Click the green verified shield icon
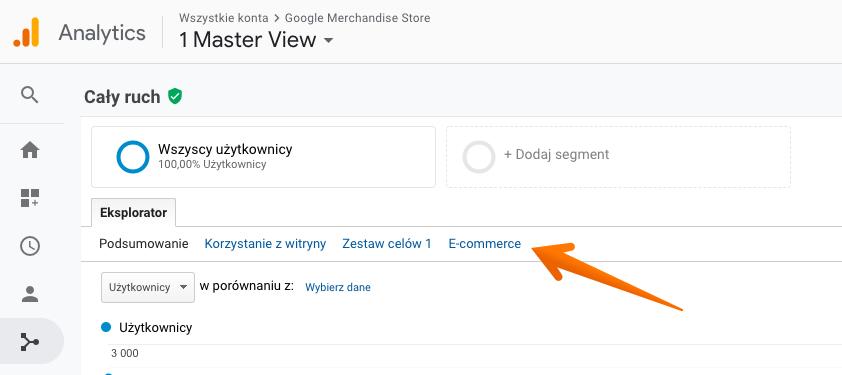 pyautogui.click(x=175, y=97)
